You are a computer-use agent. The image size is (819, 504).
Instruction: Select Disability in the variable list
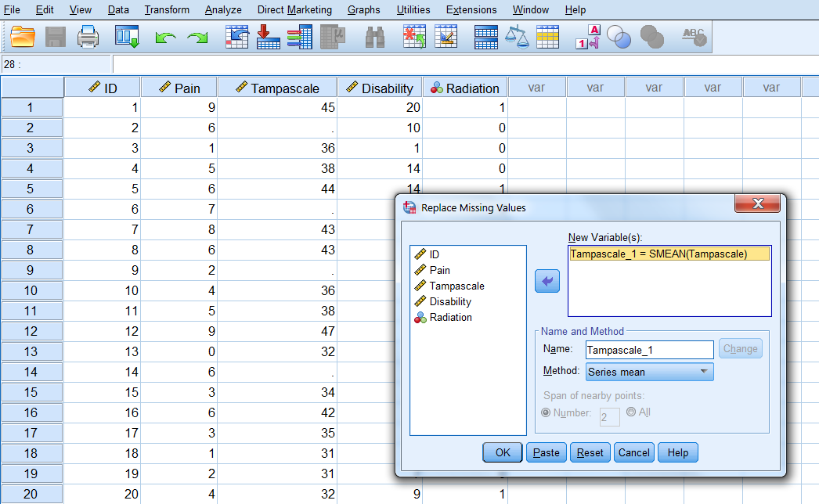click(x=450, y=301)
